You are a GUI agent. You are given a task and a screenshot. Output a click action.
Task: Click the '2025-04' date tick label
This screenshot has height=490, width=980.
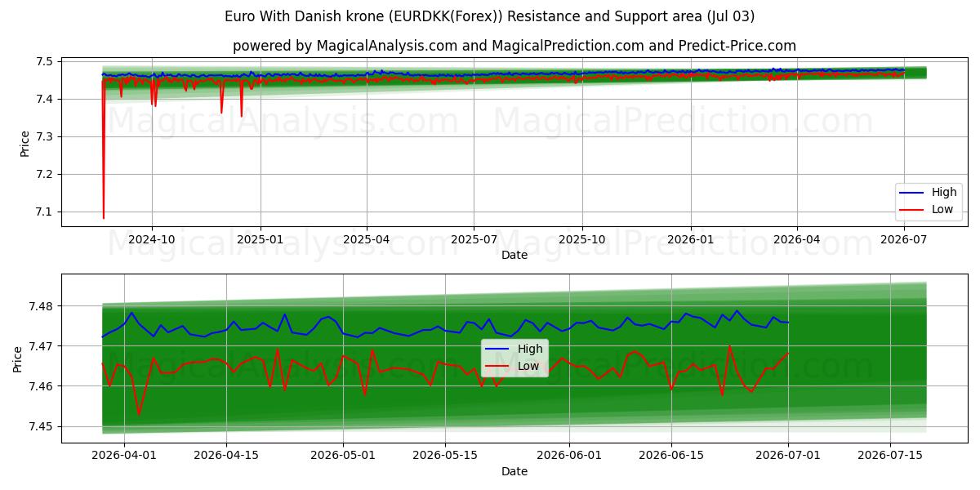click(x=367, y=239)
